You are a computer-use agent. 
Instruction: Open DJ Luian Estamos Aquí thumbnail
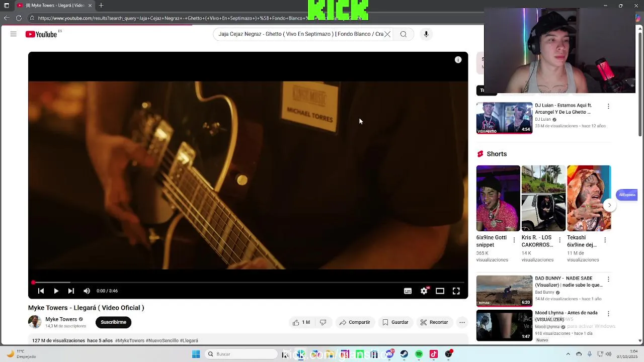tap(504, 118)
